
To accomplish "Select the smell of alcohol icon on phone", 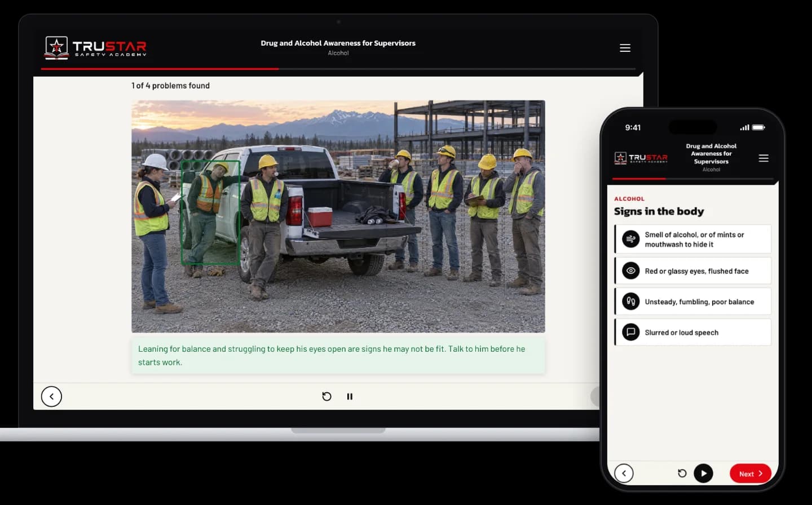I will pos(631,240).
